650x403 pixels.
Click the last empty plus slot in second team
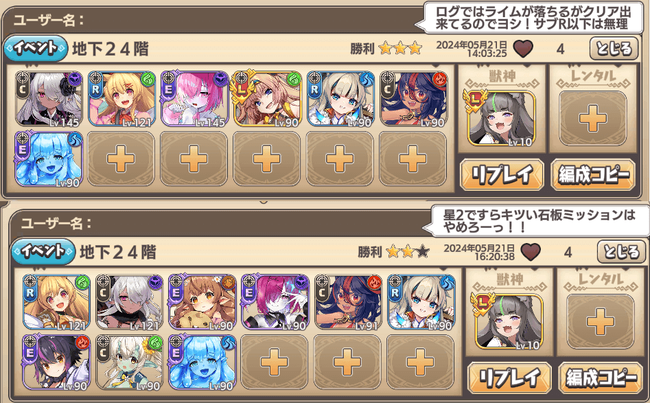pyautogui.click(x=420, y=362)
